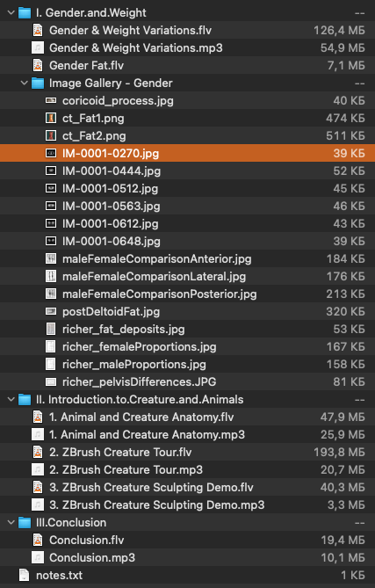Viewport: 375px width, 588px height.
Task: Click audio icon of Conclusion.mp3
Action: pos(38,557)
